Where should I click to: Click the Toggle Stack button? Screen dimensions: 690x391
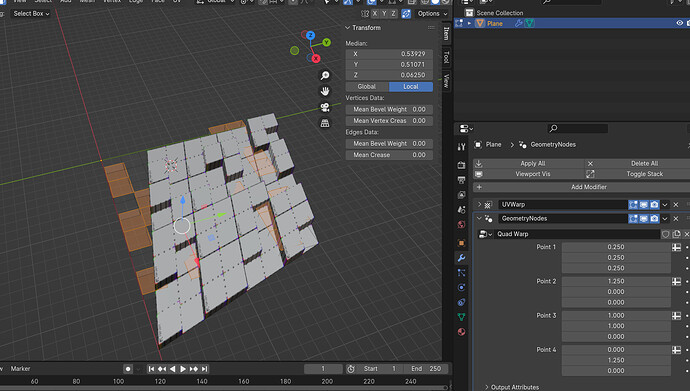coord(638,174)
